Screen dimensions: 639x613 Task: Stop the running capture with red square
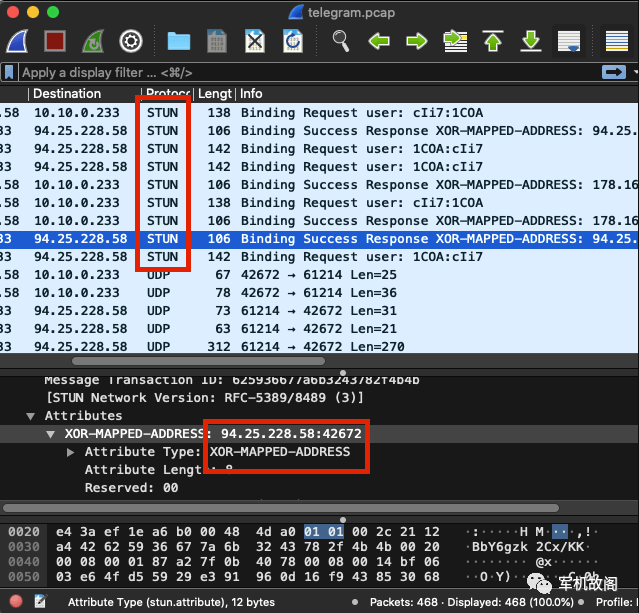point(55,41)
